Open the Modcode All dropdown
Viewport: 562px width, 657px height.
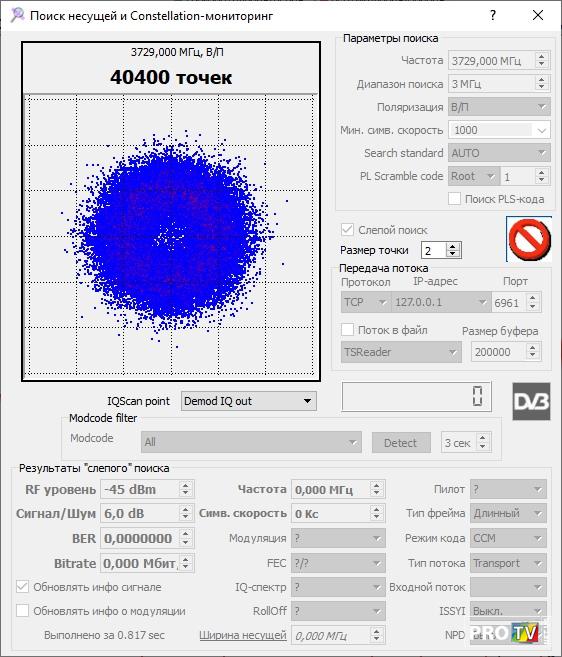pyautogui.click(x=251, y=442)
